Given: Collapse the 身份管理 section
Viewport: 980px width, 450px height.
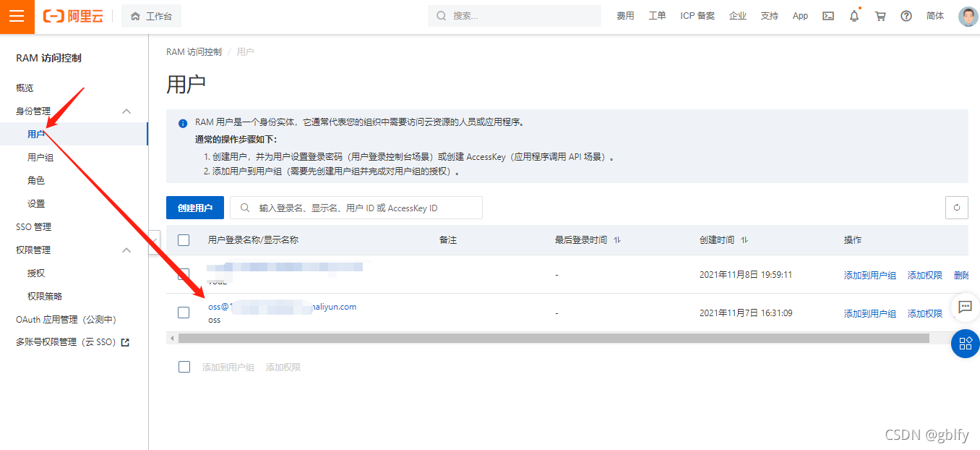Looking at the screenshot, I should click(x=126, y=111).
